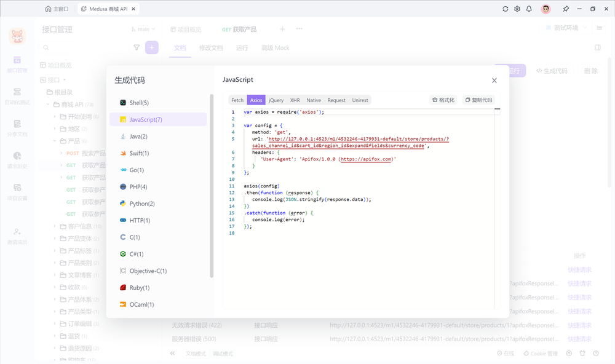
Task: Open the main branch dropdown
Action: [x=144, y=28]
